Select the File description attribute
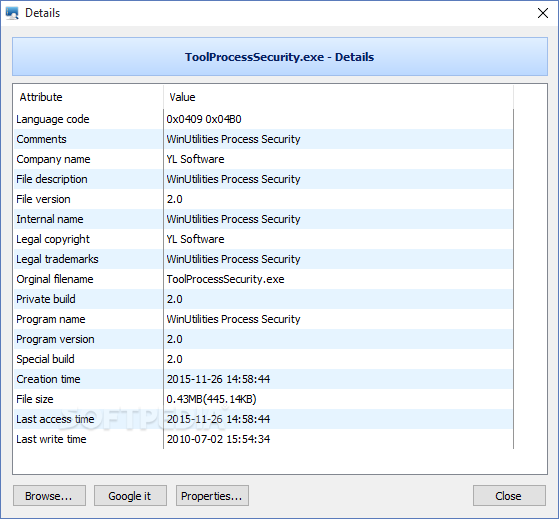559x519 pixels. [52, 179]
